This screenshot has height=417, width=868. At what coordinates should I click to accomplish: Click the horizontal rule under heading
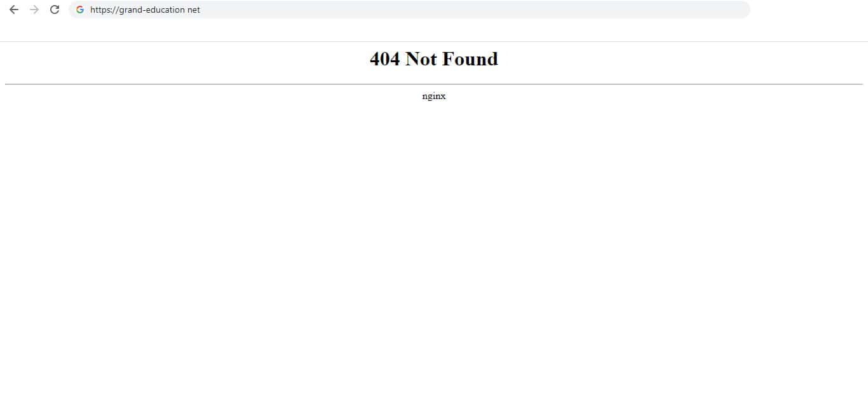click(434, 84)
